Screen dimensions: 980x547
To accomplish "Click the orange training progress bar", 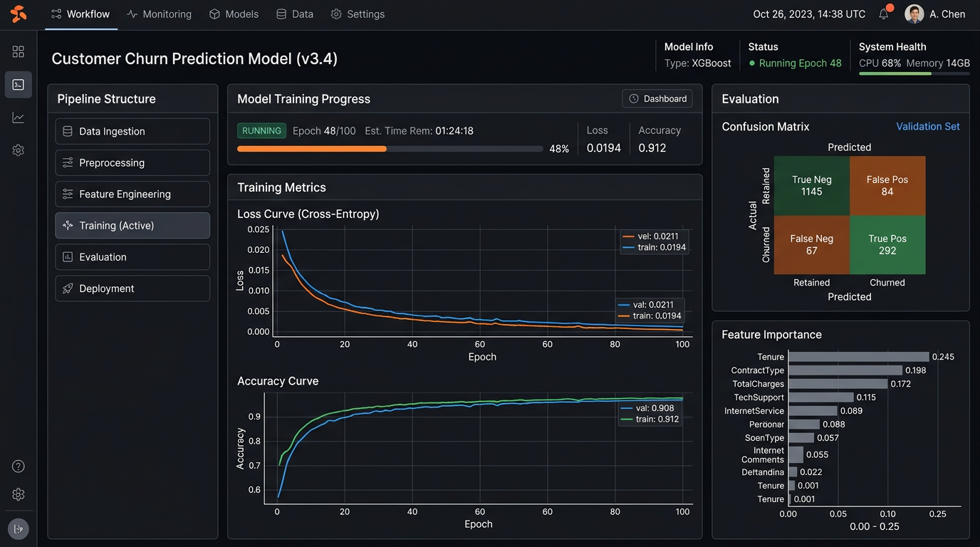I will tap(312, 149).
